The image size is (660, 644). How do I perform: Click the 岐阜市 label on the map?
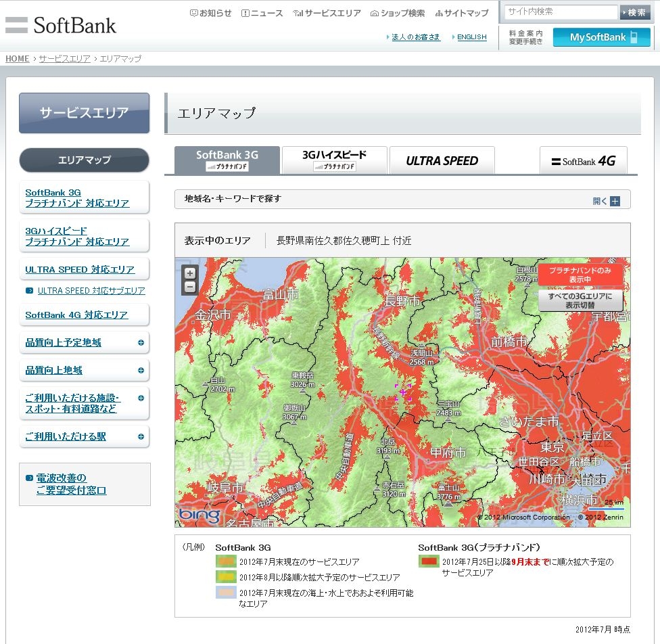pos(225,488)
